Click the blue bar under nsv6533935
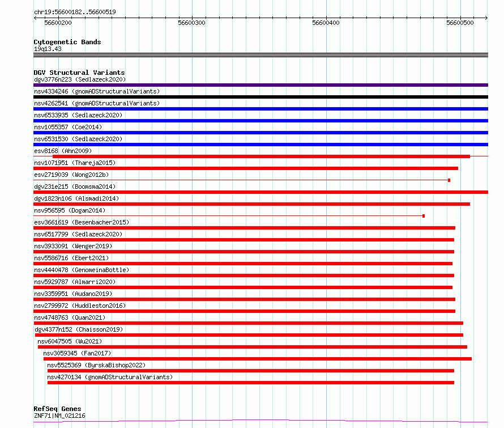504x428 pixels. pos(260,121)
